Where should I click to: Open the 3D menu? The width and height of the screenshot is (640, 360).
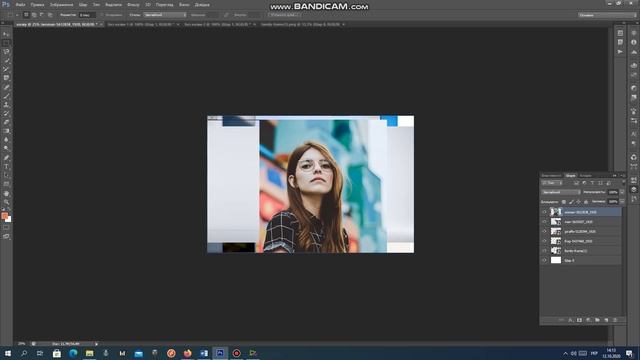coord(148,4)
